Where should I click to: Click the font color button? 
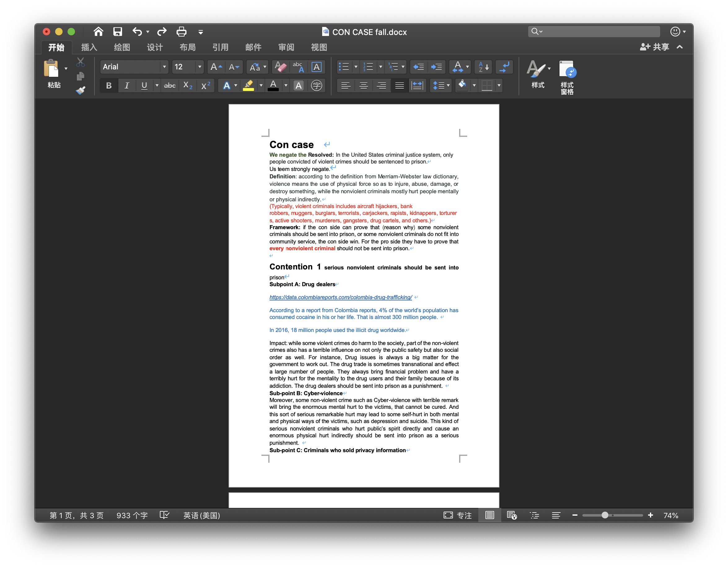[x=273, y=86]
